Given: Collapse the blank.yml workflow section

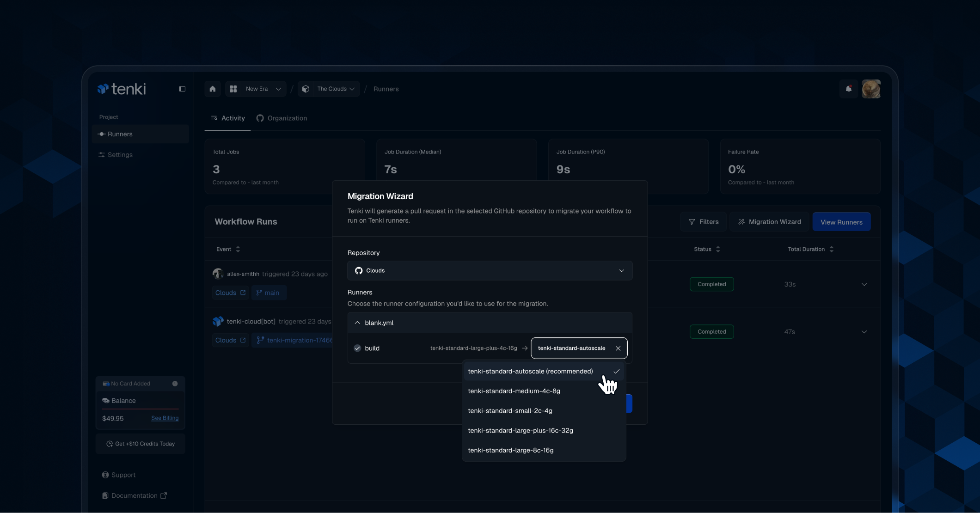Looking at the screenshot, I should point(357,323).
